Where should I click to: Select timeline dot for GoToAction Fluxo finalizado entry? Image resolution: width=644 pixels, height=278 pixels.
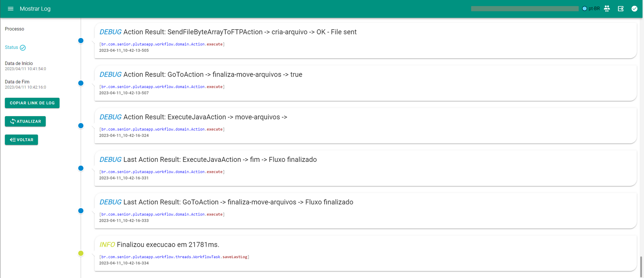(81, 211)
